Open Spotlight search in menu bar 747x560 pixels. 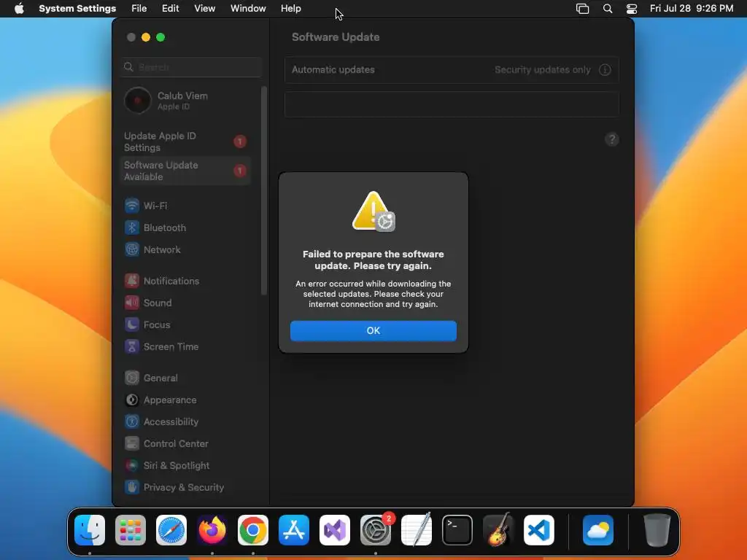pyautogui.click(x=608, y=9)
